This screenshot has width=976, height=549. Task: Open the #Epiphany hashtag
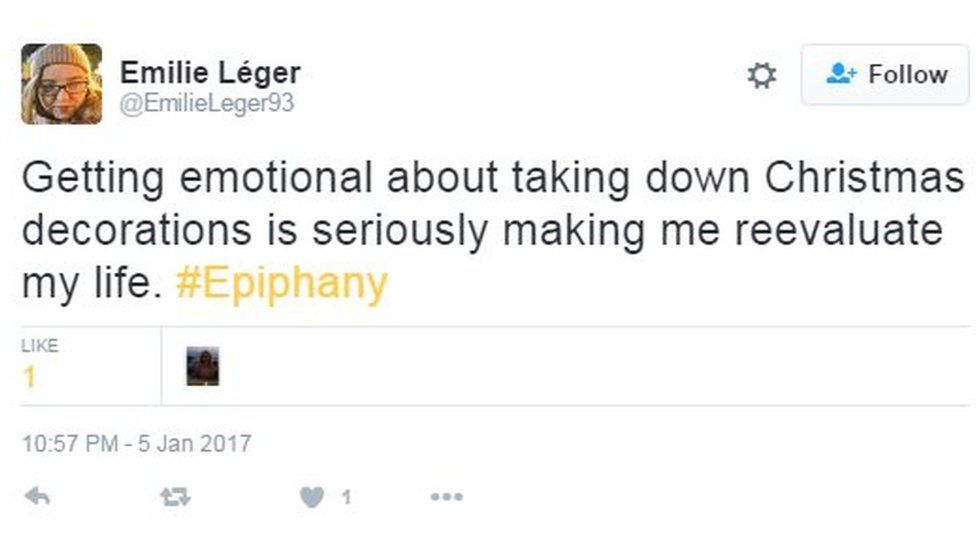click(281, 284)
